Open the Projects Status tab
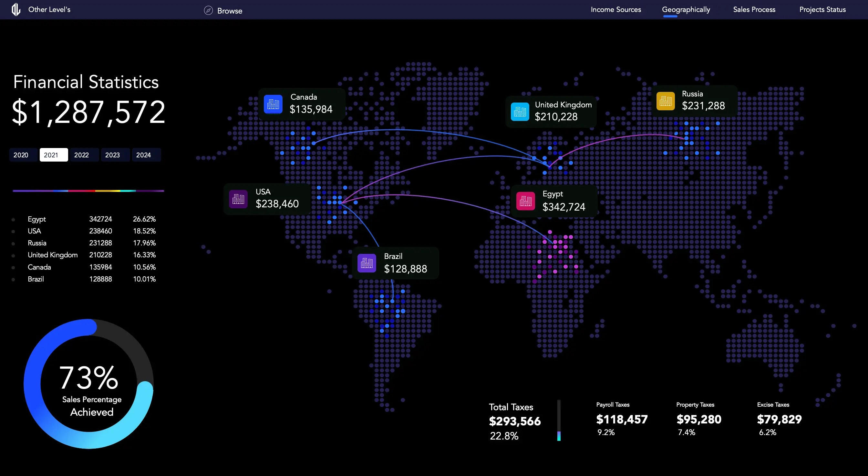 822,9
